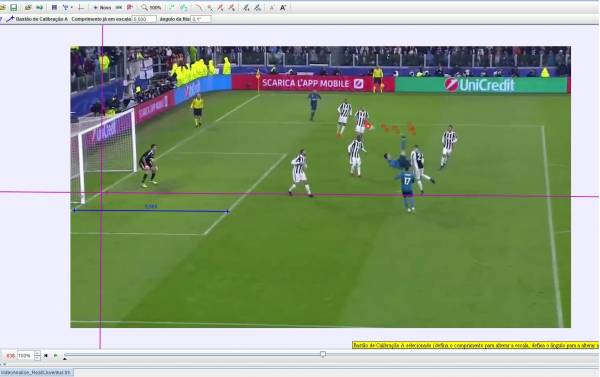
Task: Open the 100% zoom dropdown
Action: click(x=151, y=7)
